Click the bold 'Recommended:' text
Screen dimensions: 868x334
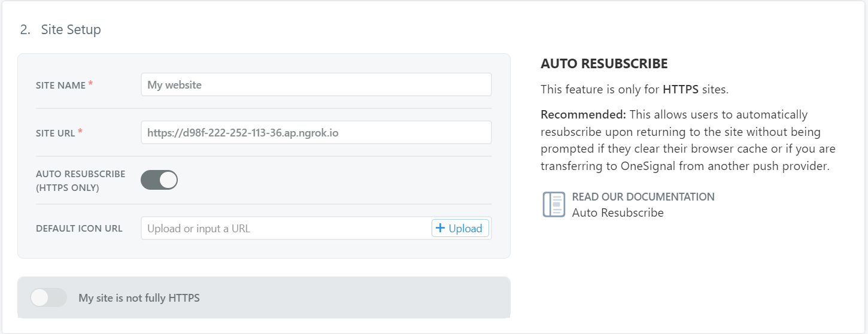[x=583, y=114]
